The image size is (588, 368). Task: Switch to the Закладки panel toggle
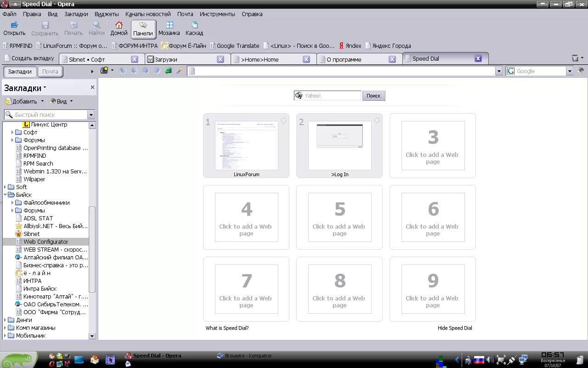coord(20,71)
